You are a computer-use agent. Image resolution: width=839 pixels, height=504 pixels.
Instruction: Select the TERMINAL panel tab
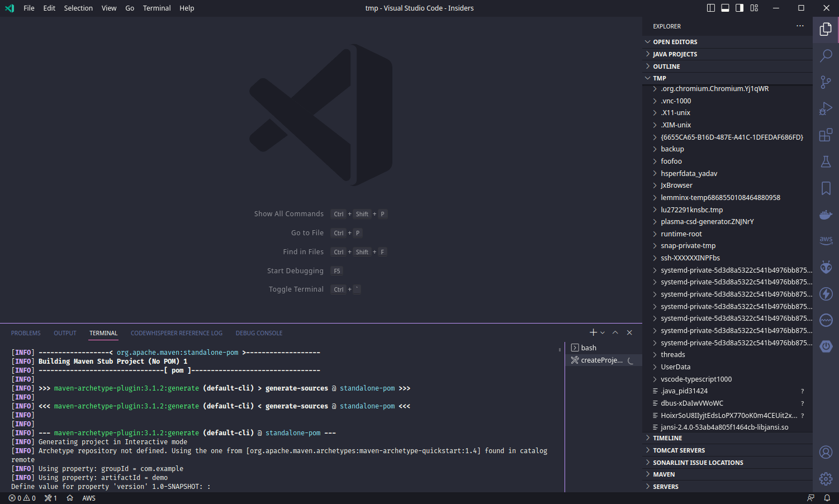[103, 333]
